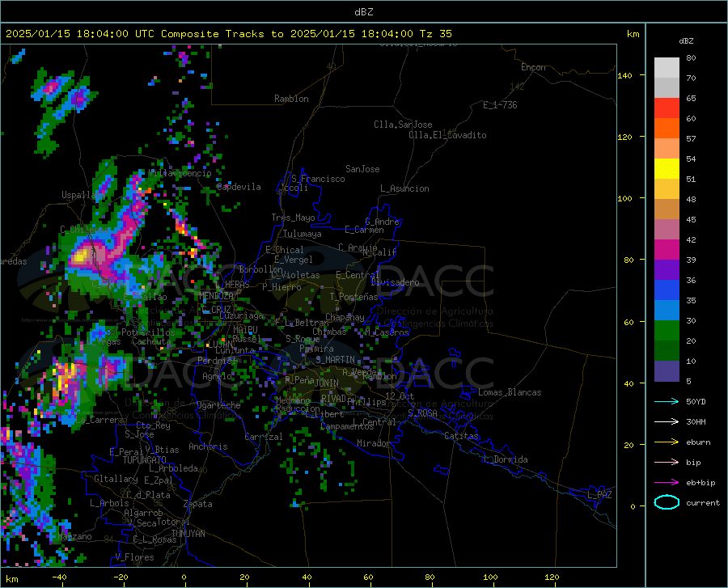This screenshot has width=728, height=588.
Task: Pick the light gray swatch between 80 and 70 dBZ
Action: click(667, 68)
